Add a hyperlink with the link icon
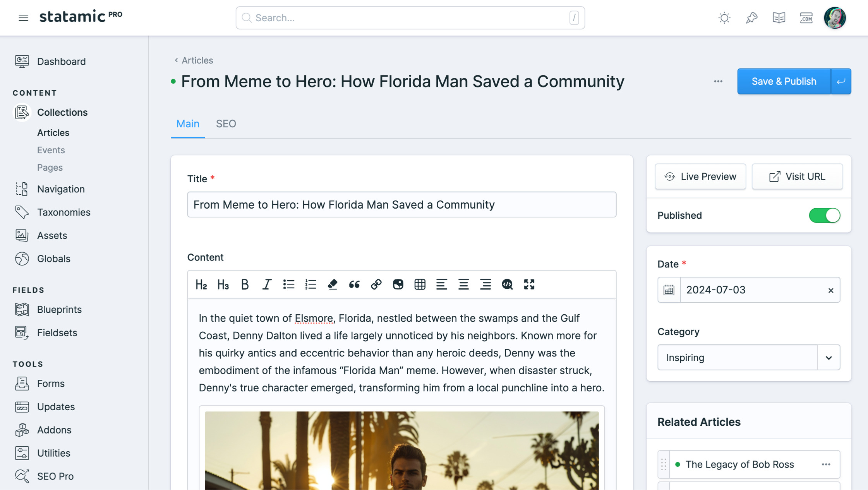868x490 pixels. [376, 284]
